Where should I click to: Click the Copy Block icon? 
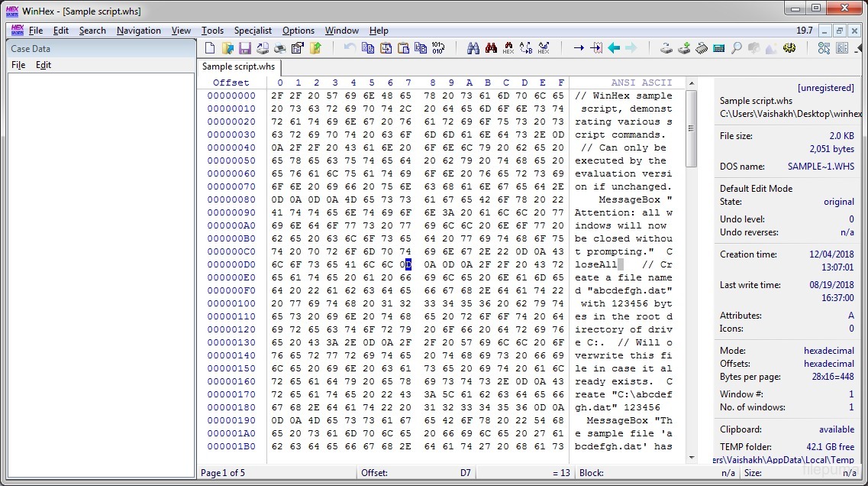click(368, 48)
